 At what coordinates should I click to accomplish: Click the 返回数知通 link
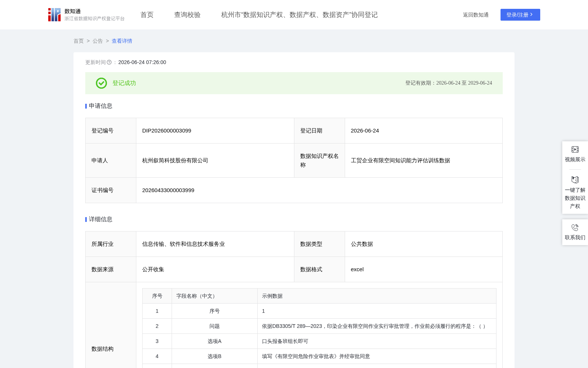pyautogui.click(x=476, y=15)
